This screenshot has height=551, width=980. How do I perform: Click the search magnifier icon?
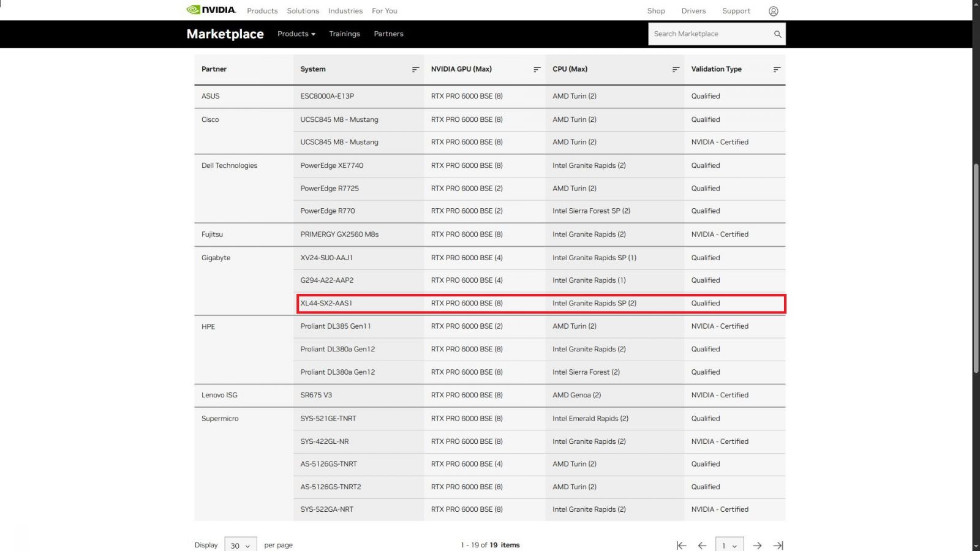point(777,34)
